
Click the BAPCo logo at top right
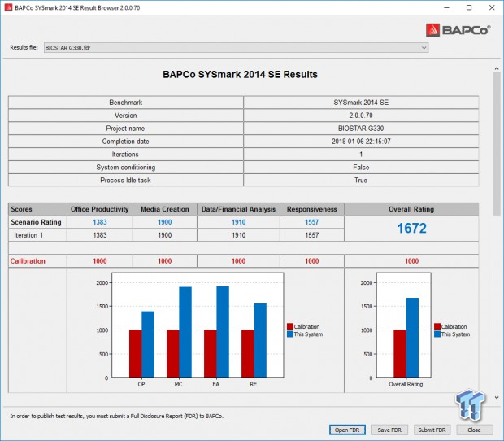(x=458, y=30)
